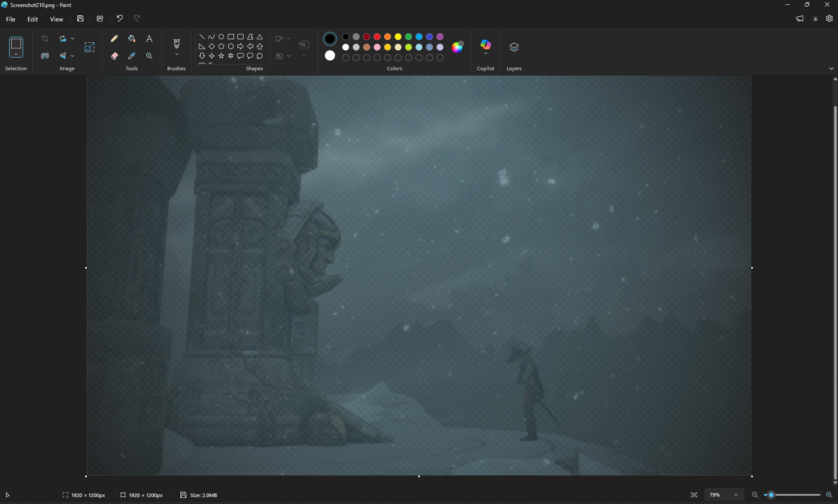Click the Undo button

pyautogui.click(x=120, y=18)
